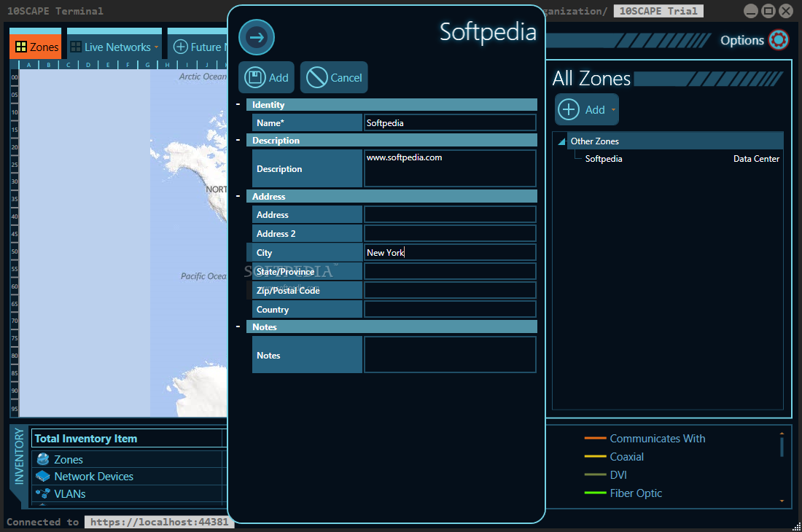Click the Data Center label
Image resolution: width=802 pixels, height=532 pixels.
(756, 159)
